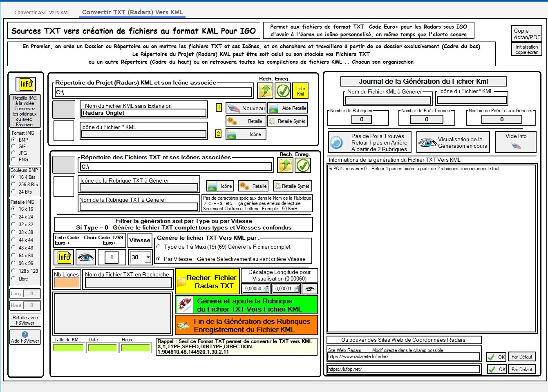Select the 32 x 32 resize option
The height and width of the screenshot is (392, 548).
[13, 224]
